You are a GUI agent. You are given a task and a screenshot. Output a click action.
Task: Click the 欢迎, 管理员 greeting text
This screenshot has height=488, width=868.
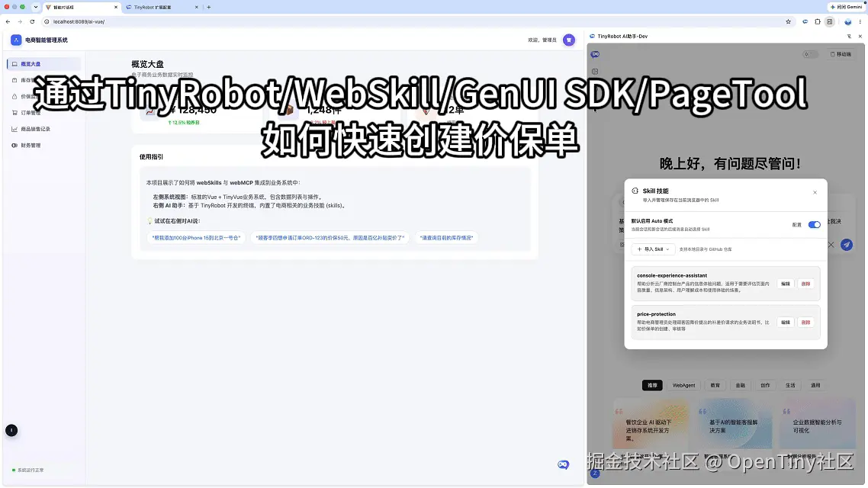pos(542,40)
